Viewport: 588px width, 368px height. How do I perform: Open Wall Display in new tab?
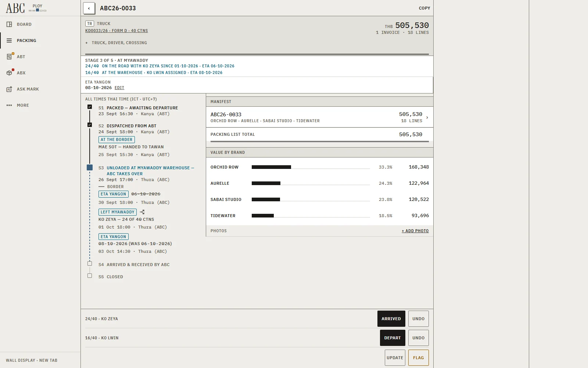[32, 360]
